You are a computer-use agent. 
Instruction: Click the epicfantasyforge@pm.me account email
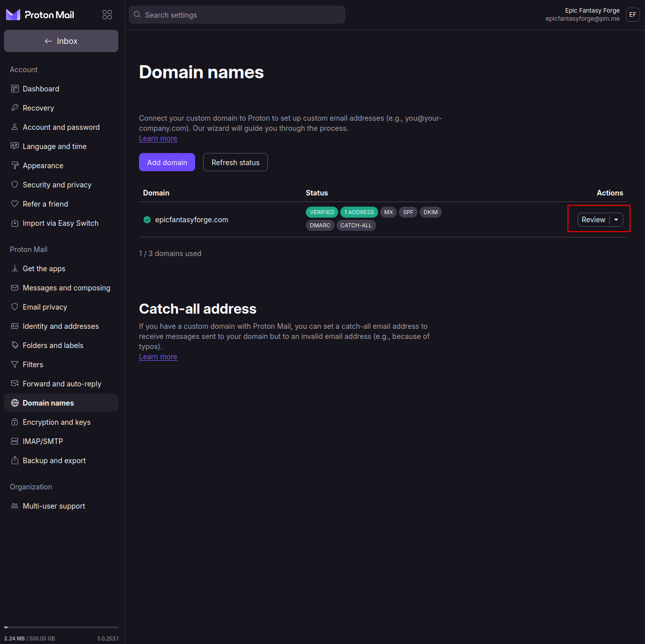point(582,19)
